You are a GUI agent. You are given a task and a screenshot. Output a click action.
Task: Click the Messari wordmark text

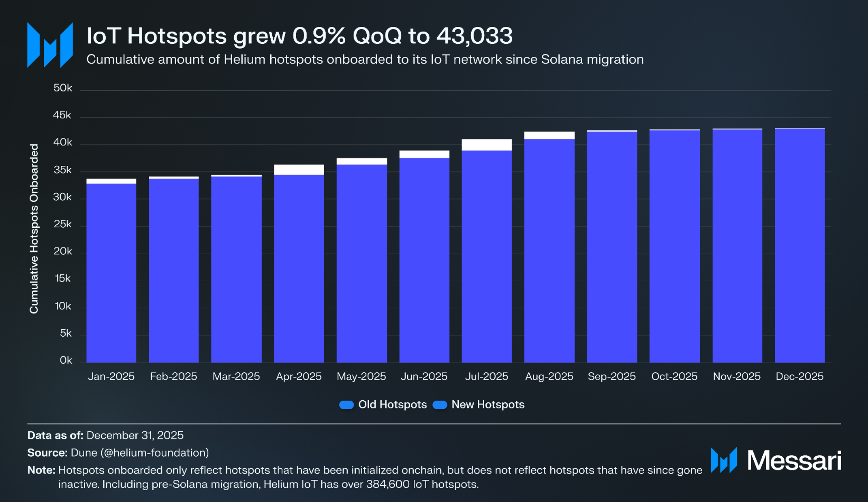794,461
